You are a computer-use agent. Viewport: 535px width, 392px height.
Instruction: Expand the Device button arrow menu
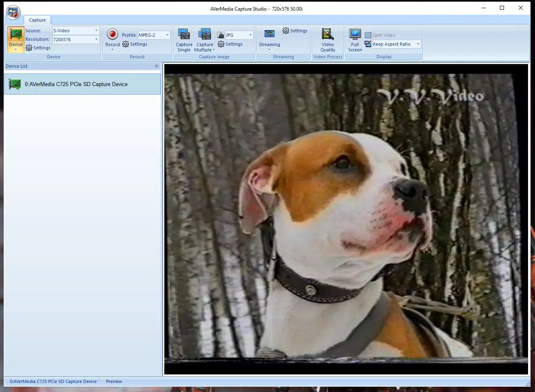pos(16,50)
